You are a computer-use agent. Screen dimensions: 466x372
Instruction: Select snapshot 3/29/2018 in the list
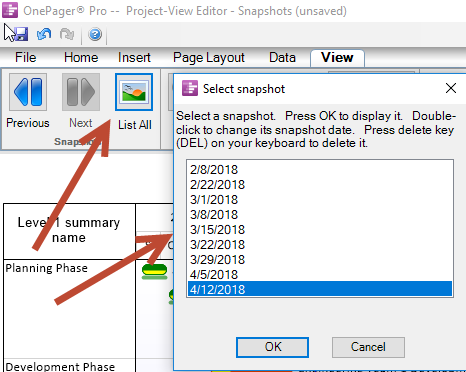coord(320,260)
